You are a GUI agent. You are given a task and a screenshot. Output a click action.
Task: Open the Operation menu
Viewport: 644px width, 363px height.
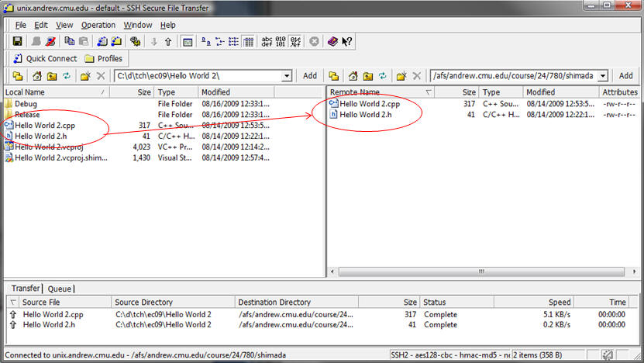pyautogui.click(x=98, y=25)
